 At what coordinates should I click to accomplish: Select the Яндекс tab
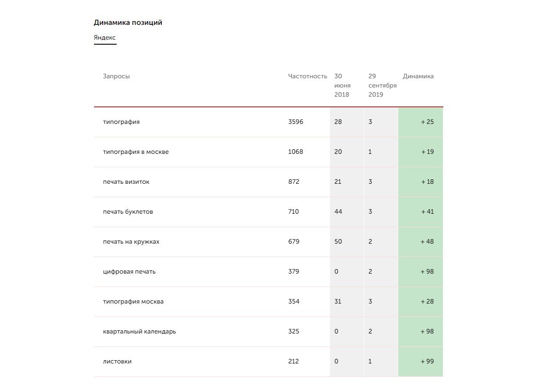pos(105,38)
